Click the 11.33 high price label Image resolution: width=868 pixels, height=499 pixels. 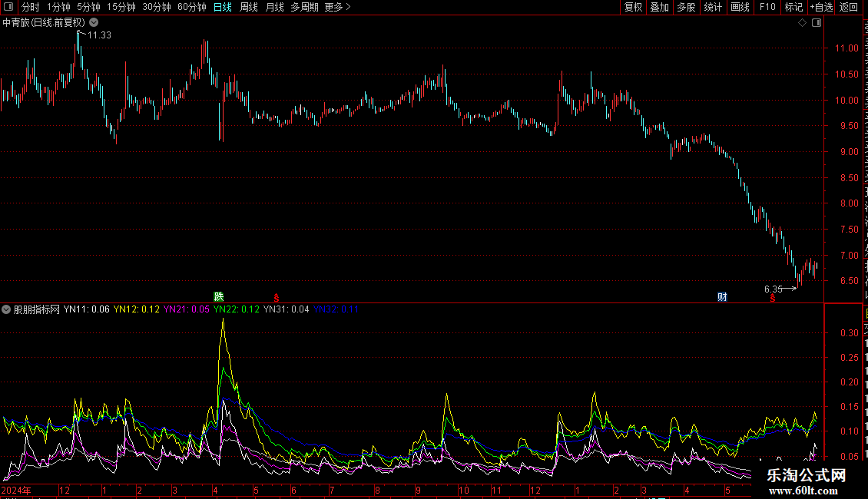99,35
